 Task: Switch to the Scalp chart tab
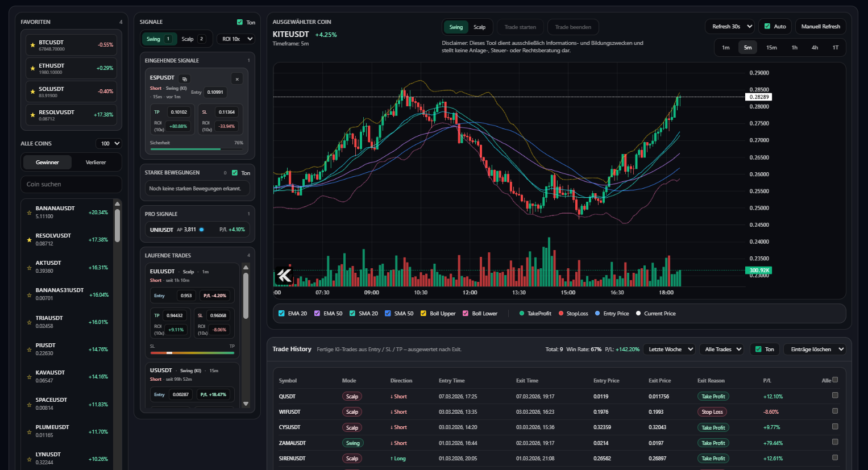479,27
